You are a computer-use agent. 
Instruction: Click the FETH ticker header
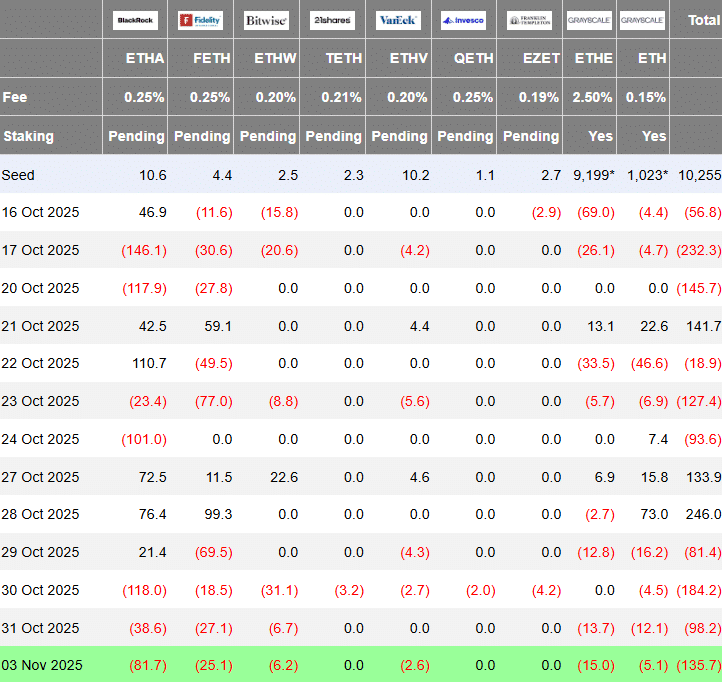212,59
